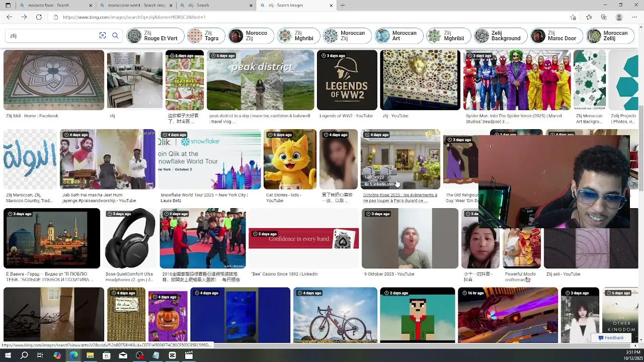Screen dimensions: 644x362
Task: Open browser settings and more menu
Action: (x=635, y=17)
